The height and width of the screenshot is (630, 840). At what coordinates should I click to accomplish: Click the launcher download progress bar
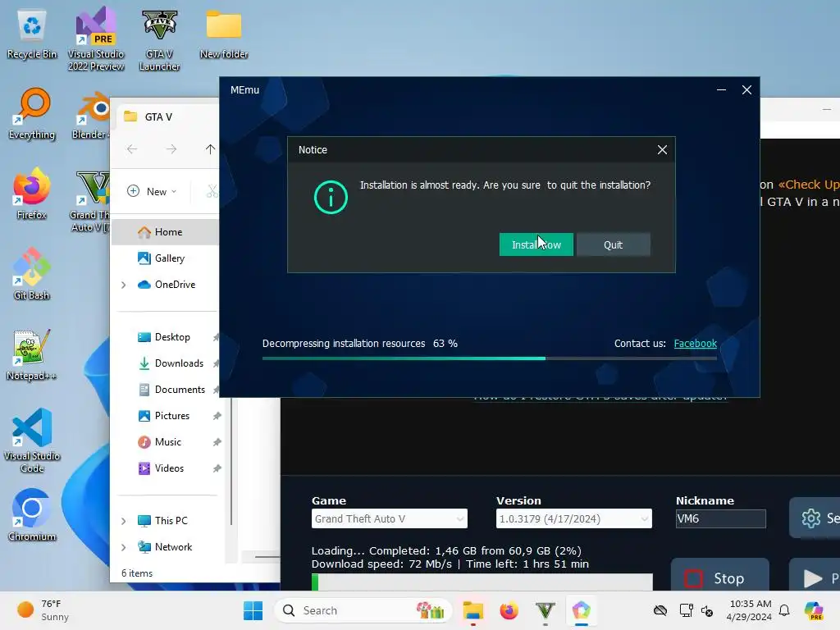click(x=482, y=582)
